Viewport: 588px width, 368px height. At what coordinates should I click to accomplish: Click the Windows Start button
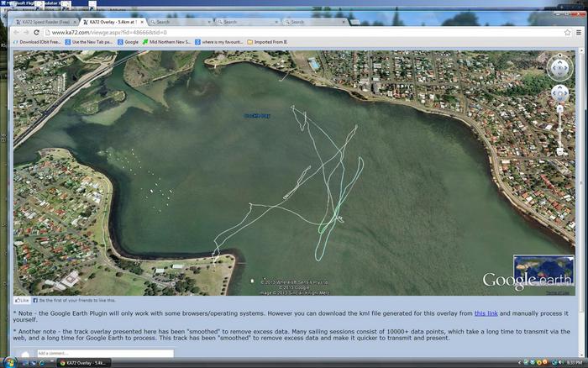click(10, 362)
